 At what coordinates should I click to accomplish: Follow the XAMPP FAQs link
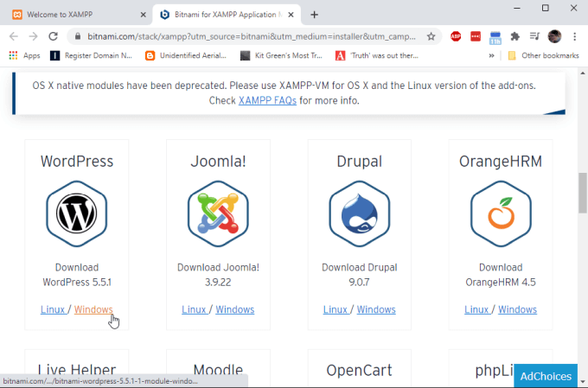pyautogui.click(x=267, y=100)
